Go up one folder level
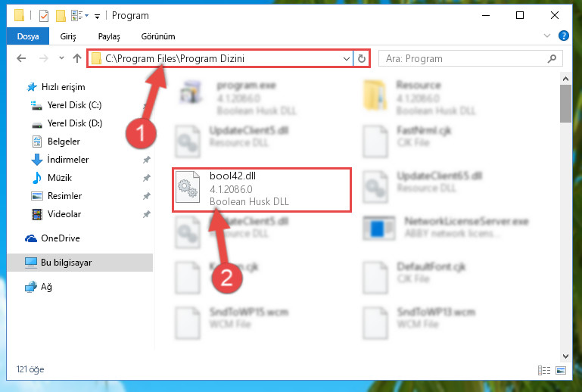Viewport: 582px width, 392px height. pos(77,58)
